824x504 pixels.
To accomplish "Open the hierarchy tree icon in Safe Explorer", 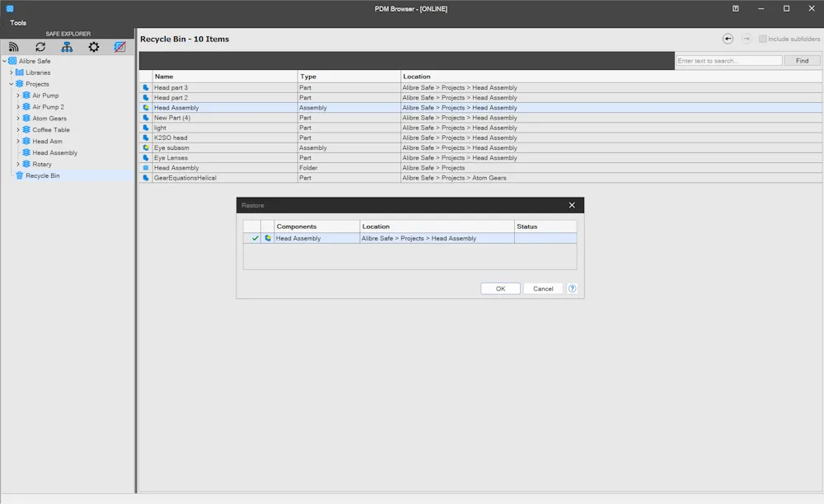I will [x=68, y=47].
